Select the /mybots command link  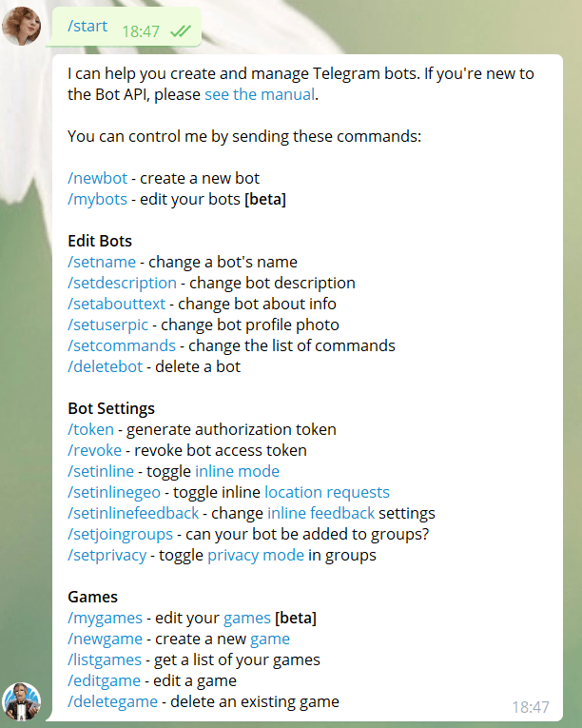pos(99,199)
